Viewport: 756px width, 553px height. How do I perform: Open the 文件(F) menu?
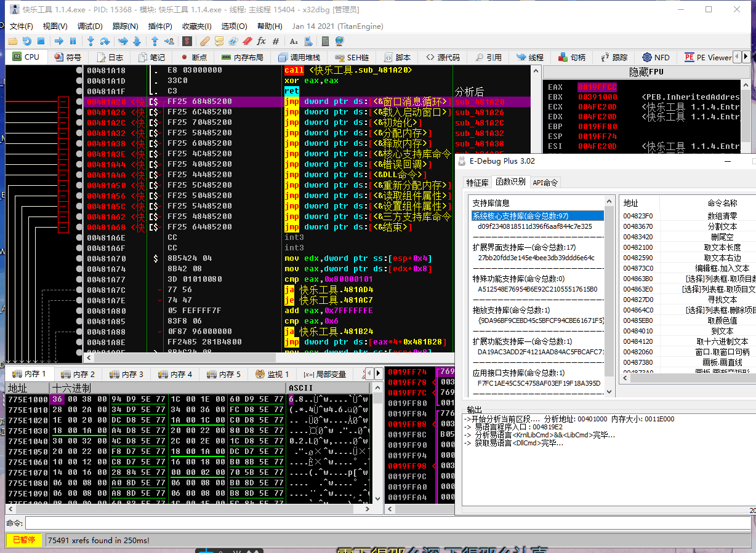22,26
